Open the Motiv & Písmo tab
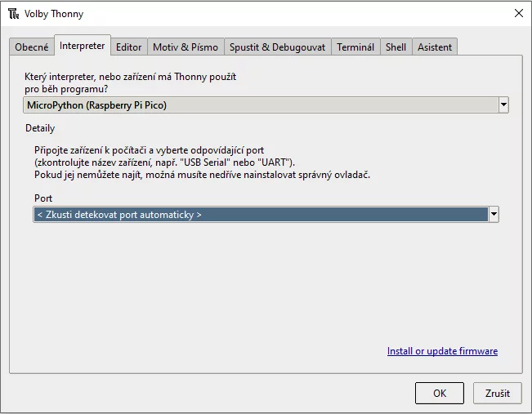This screenshot has width=532, height=414. tap(186, 47)
